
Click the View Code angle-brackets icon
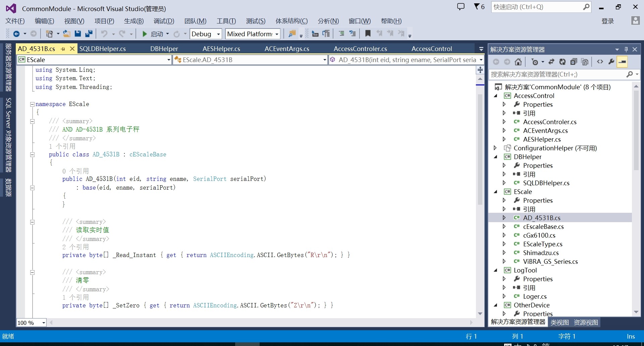tap(600, 62)
